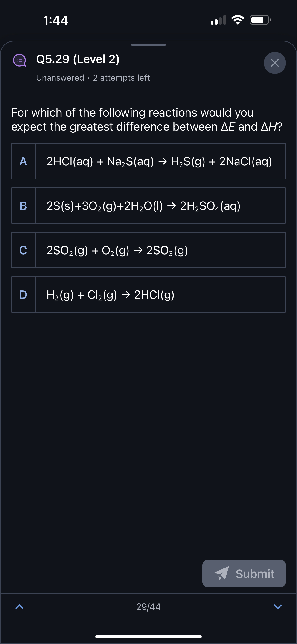Viewport: 297px width, 644px height.
Task: Select option D forming 2HCl gas
Action: pos(148,295)
